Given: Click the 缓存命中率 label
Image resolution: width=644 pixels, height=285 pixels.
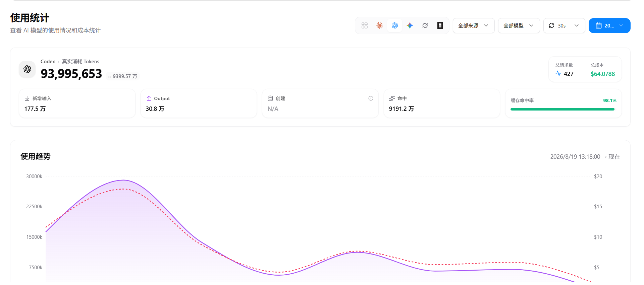Looking at the screenshot, I should coord(522,100).
